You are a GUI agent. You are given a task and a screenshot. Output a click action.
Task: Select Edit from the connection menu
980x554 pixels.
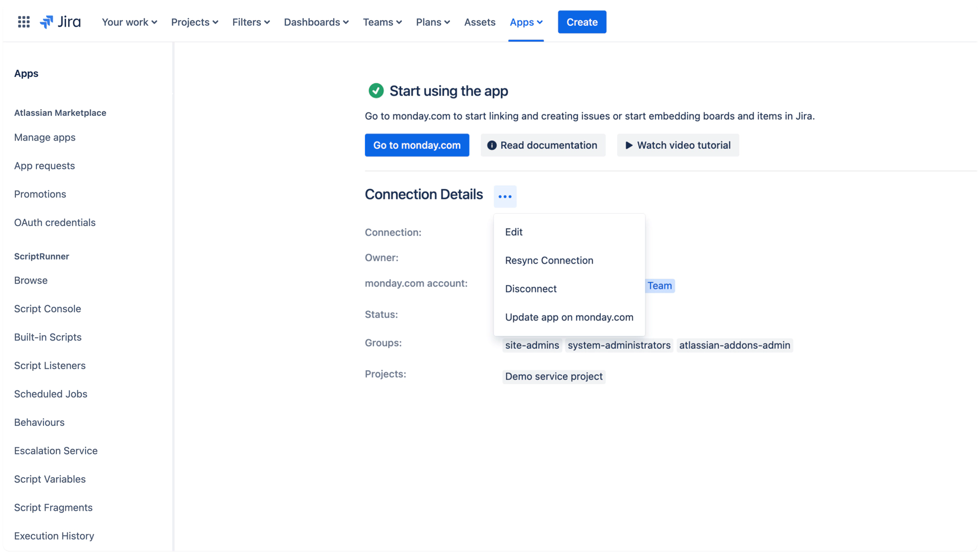(x=569, y=232)
